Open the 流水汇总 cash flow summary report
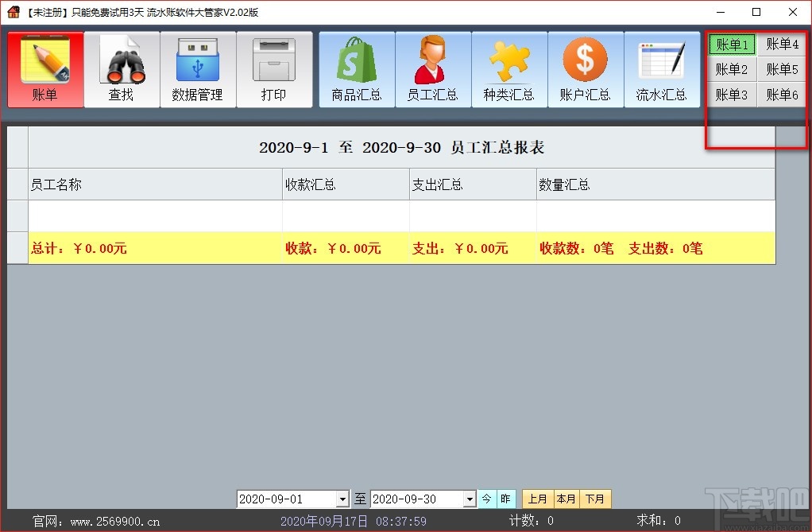This screenshot has width=812, height=532. (x=663, y=68)
